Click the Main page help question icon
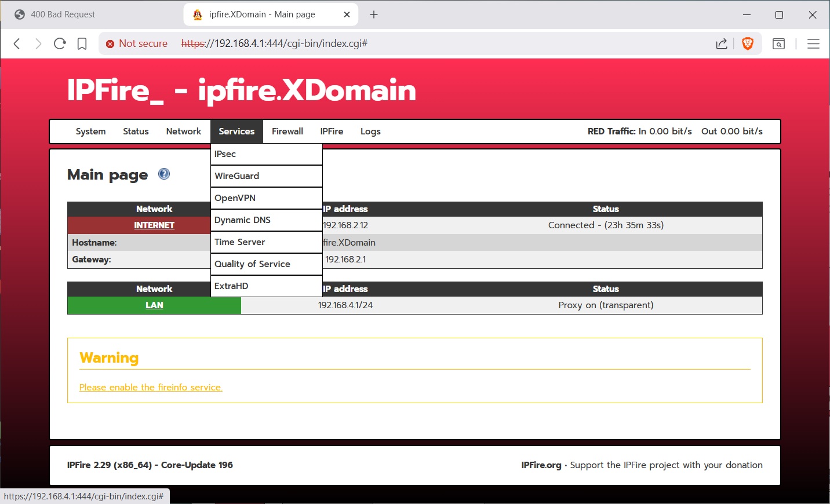The height and width of the screenshot is (504, 830). 164,174
